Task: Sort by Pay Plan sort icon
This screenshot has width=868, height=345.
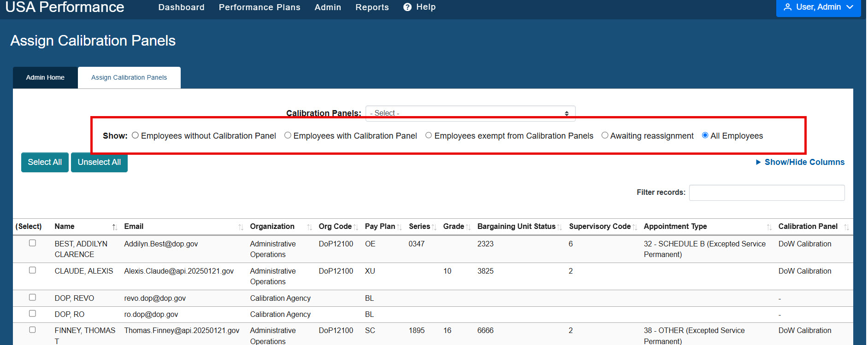Action: tap(399, 227)
